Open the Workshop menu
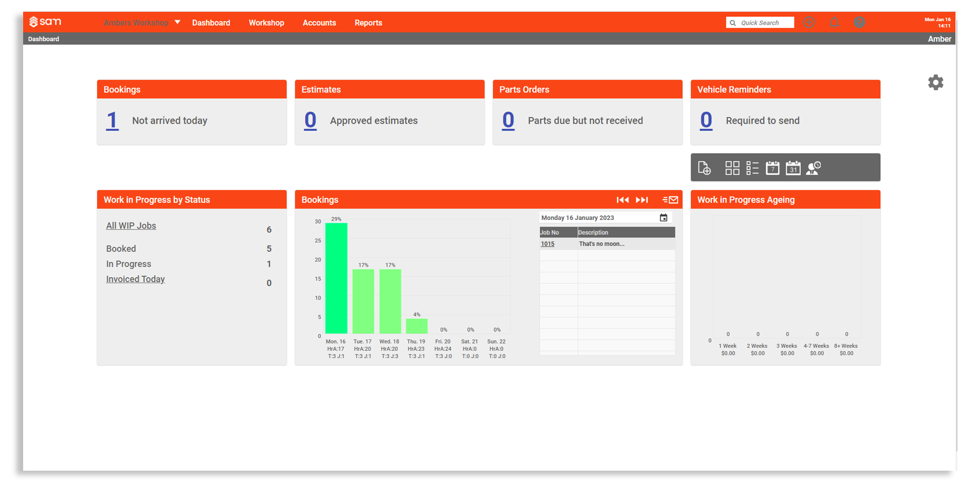 coord(266,22)
